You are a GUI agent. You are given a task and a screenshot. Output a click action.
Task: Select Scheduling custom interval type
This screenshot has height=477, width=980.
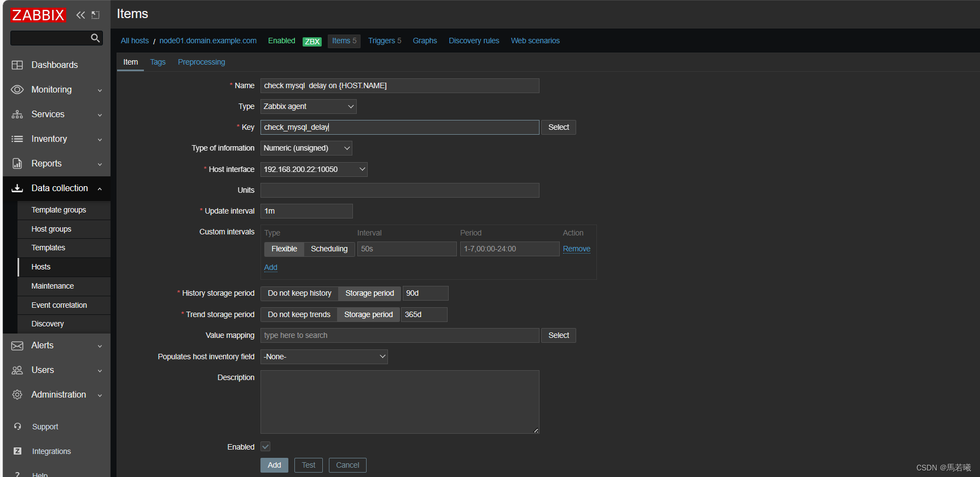pos(329,249)
